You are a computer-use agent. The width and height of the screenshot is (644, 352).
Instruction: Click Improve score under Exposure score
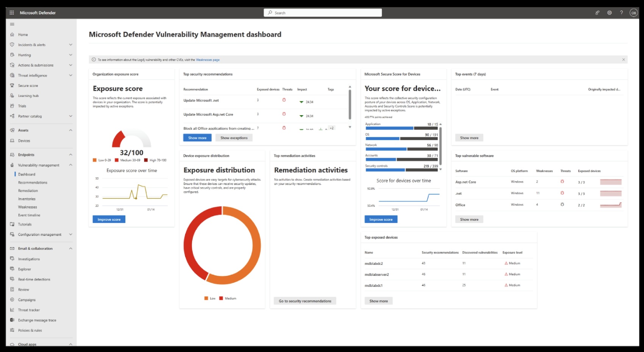coord(109,219)
